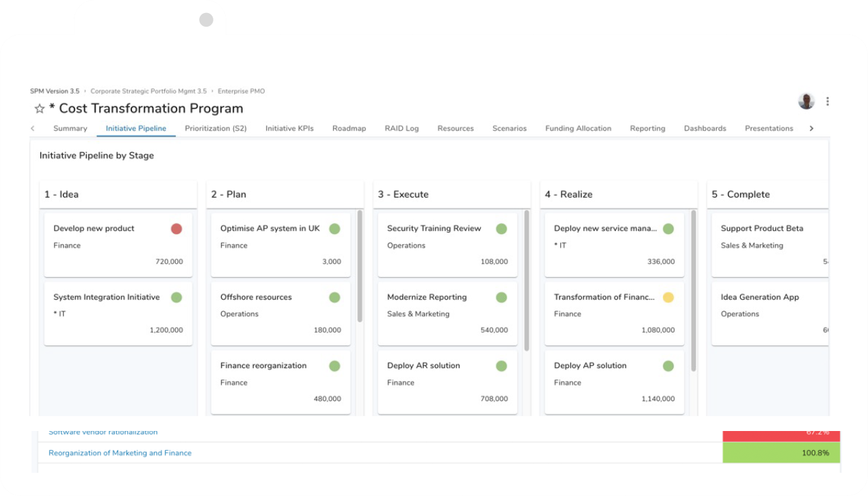Click the favorite star next to Cost Transformation Program
Viewport: 868px width, 496px height.
[x=40, y=109]
